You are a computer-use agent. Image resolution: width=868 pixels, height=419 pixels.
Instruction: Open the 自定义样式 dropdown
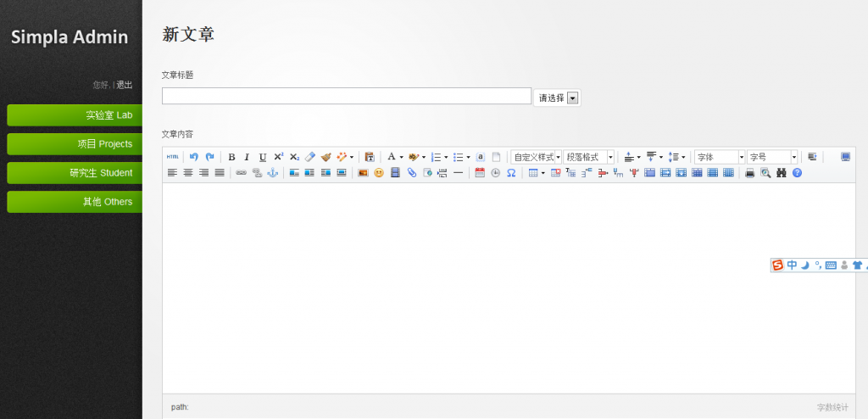(x=536, y=158)
